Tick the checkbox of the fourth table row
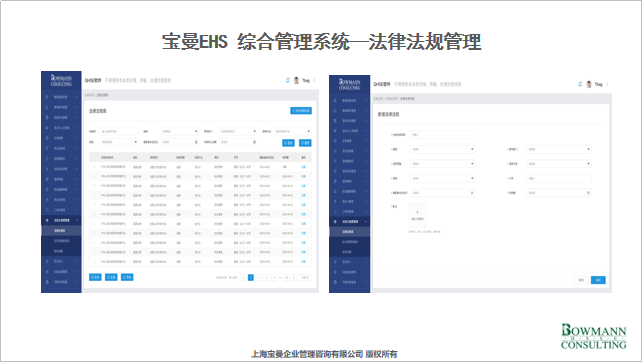This screenshot has width=643, height=363. pyautogui.click(x=95, y=195)
